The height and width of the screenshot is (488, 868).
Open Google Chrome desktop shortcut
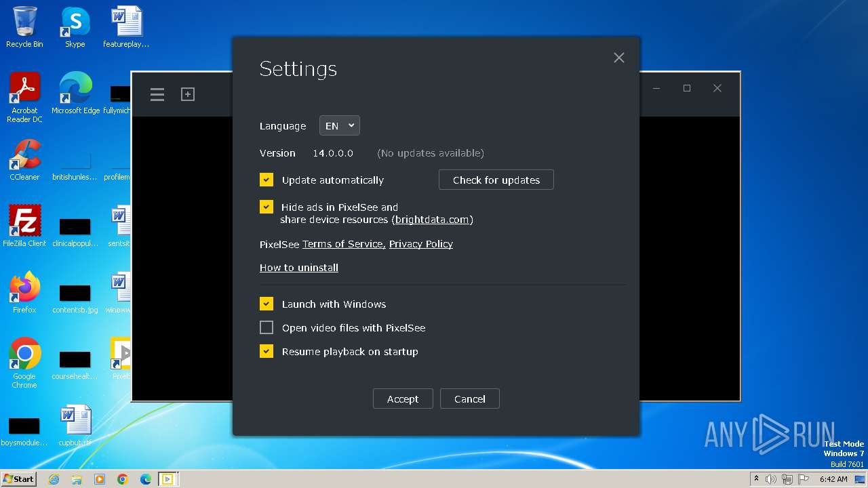(24, 363)
